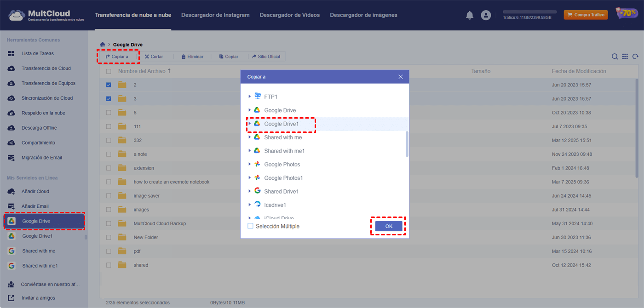Open the user account avatar icon
Viewport: 644px width, 308px height.
tap(486, 15)
